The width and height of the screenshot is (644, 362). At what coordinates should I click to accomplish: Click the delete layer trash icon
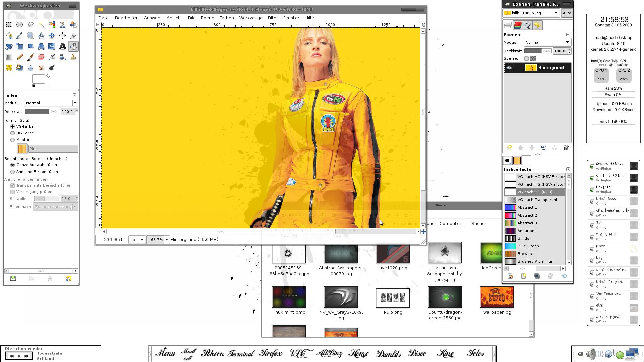tap(566, 148)
